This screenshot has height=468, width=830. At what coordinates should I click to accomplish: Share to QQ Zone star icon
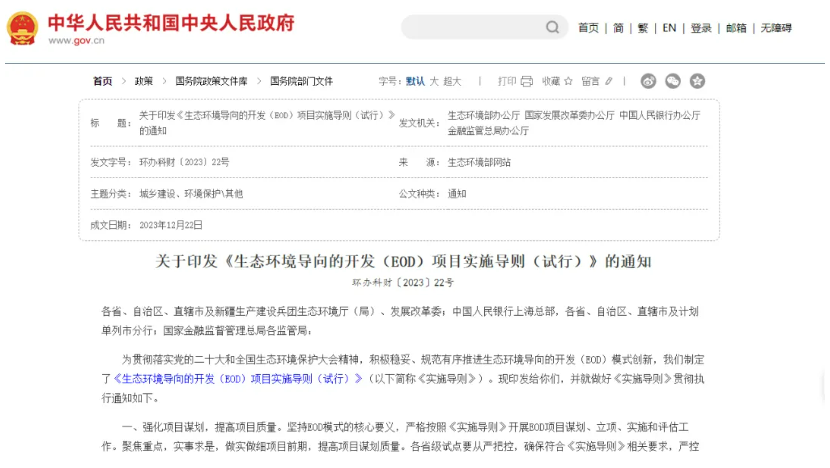tap(697, 81)
